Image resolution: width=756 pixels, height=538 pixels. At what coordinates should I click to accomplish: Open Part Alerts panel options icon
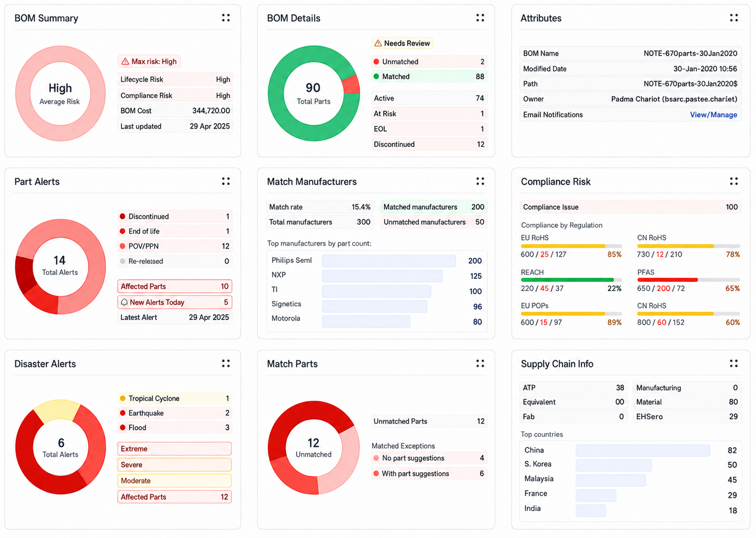click(226, 181)
